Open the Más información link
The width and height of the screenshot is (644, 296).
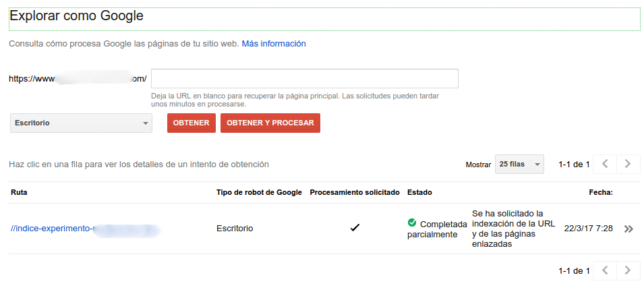pos(274,44)
